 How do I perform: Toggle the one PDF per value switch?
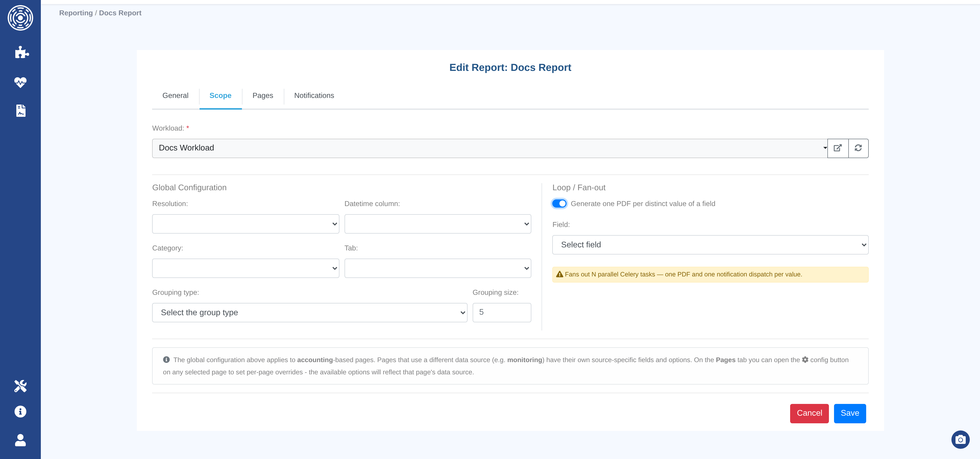(559, 204)
